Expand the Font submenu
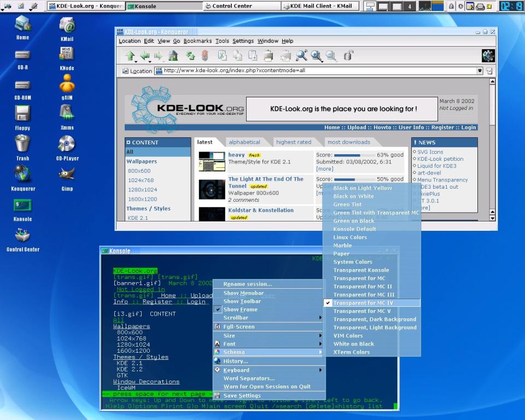This screenshot has width=525, height=420. point(269,344)
